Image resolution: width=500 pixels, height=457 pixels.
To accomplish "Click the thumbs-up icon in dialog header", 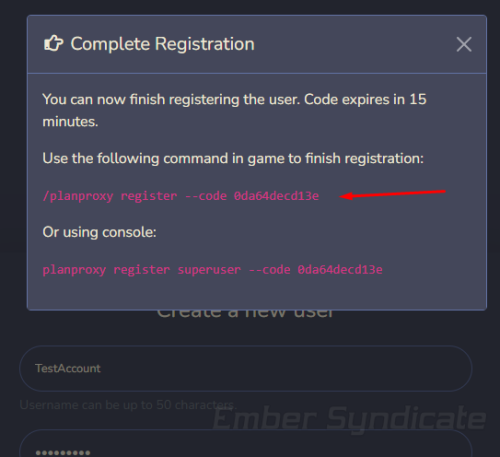I will coord(53,43).
